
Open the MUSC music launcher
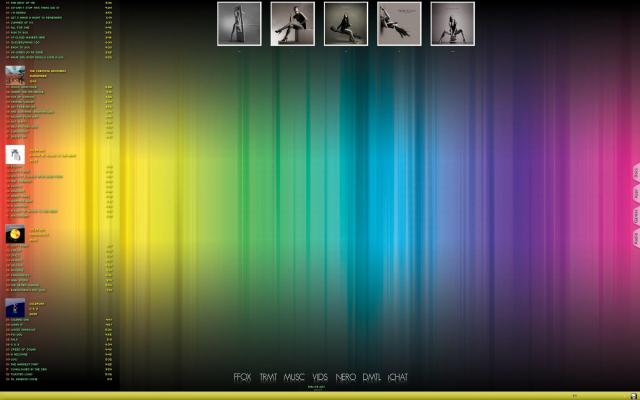(x=294, y=377)
